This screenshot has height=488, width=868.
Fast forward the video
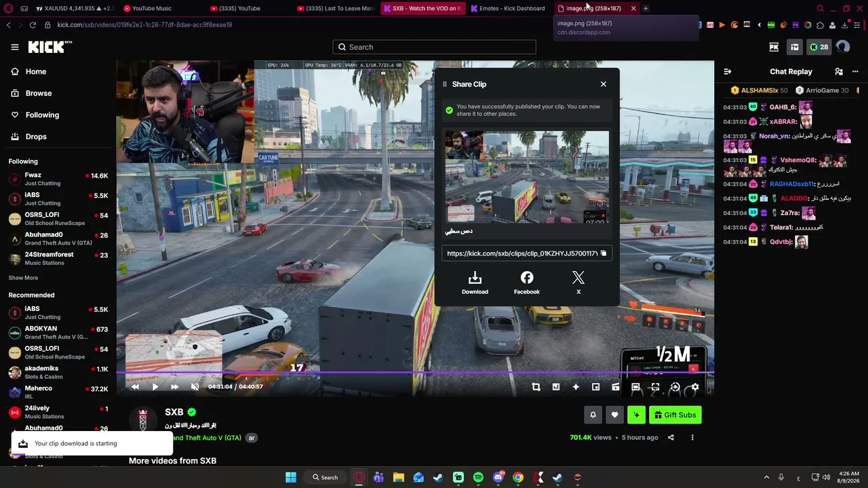coord(174,386)
